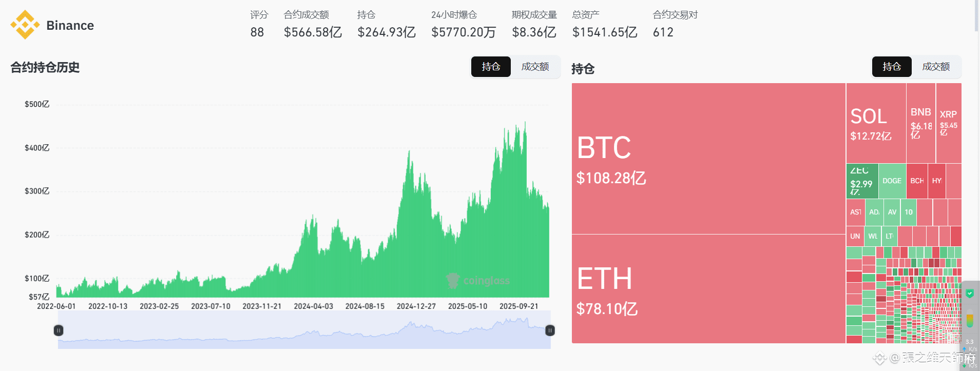980x371 pixels.
Task: Click the Binance logo icon
Action: coord(25,25)
